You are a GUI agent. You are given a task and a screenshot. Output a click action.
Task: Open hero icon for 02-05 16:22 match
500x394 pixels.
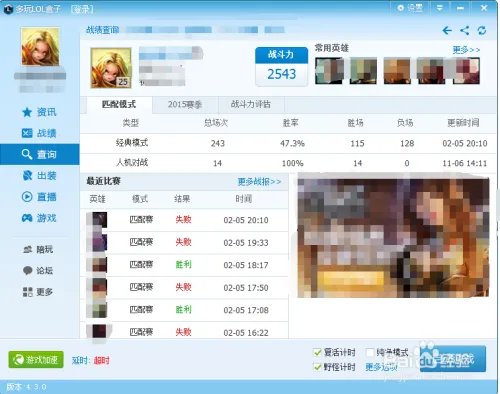(x=97, y=332)
